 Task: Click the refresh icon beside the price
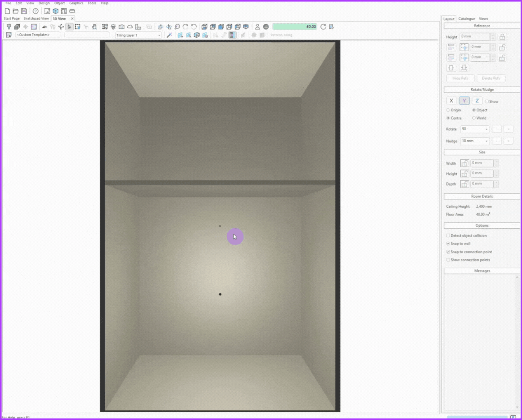click(x=323, y=27)
